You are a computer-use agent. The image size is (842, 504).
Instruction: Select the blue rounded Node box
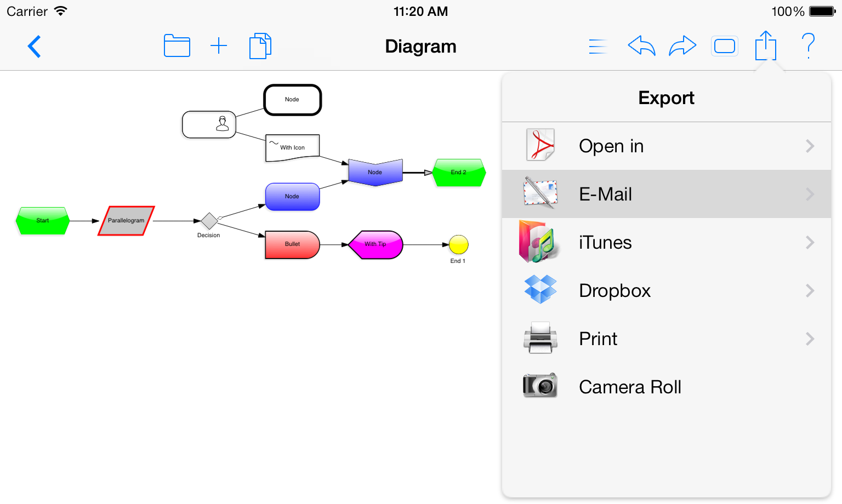click(x=292, y=197)
